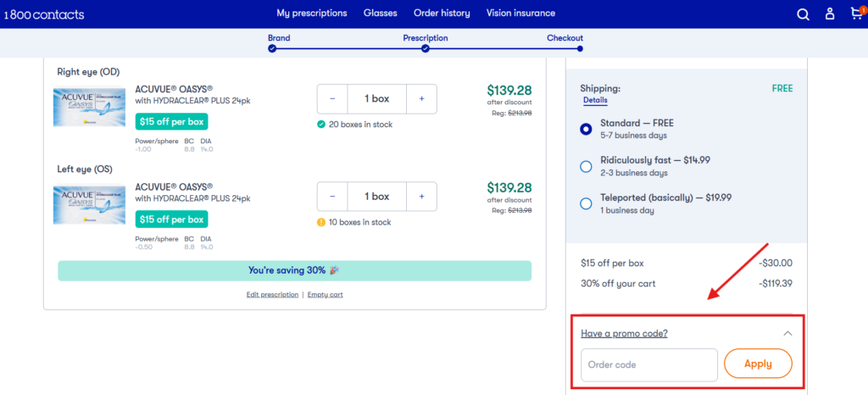Click the You're saving 30% banner
This screenshot has width=868, height=395.
294,270
